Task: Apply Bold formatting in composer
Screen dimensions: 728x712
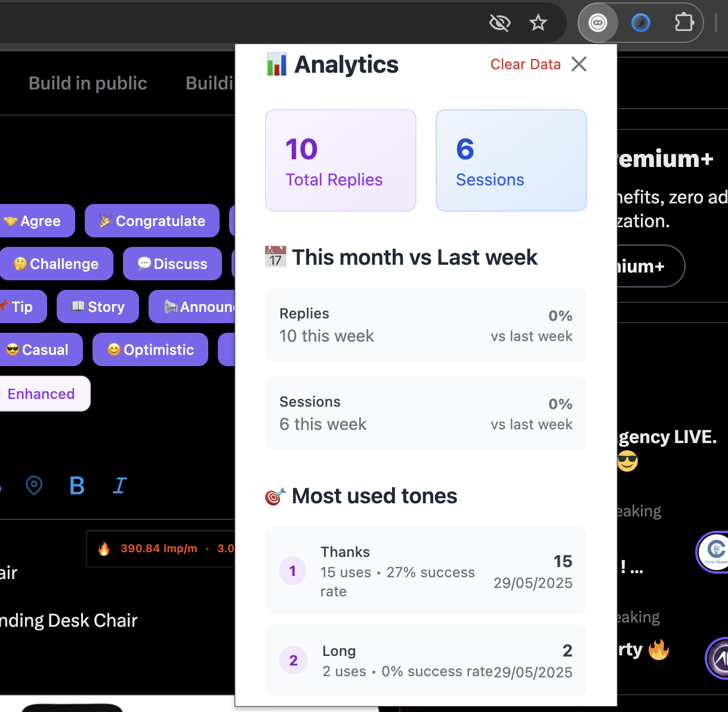Action: click(x=77, y=486)
